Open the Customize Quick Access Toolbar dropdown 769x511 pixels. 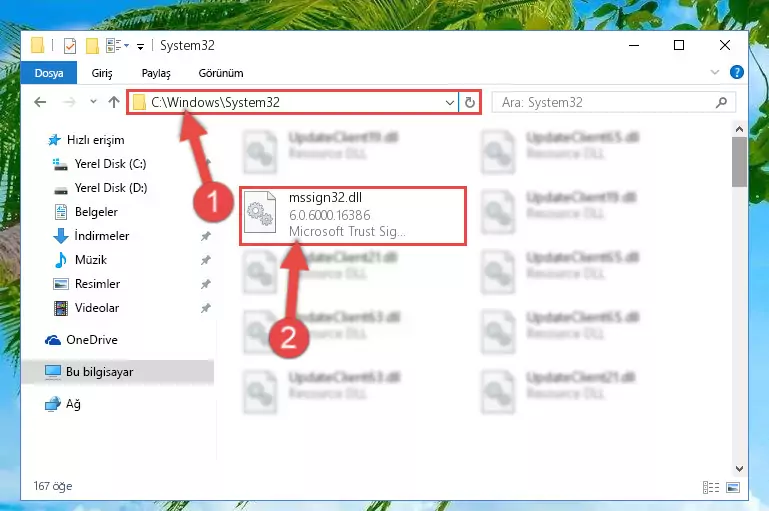click(140, 47)
